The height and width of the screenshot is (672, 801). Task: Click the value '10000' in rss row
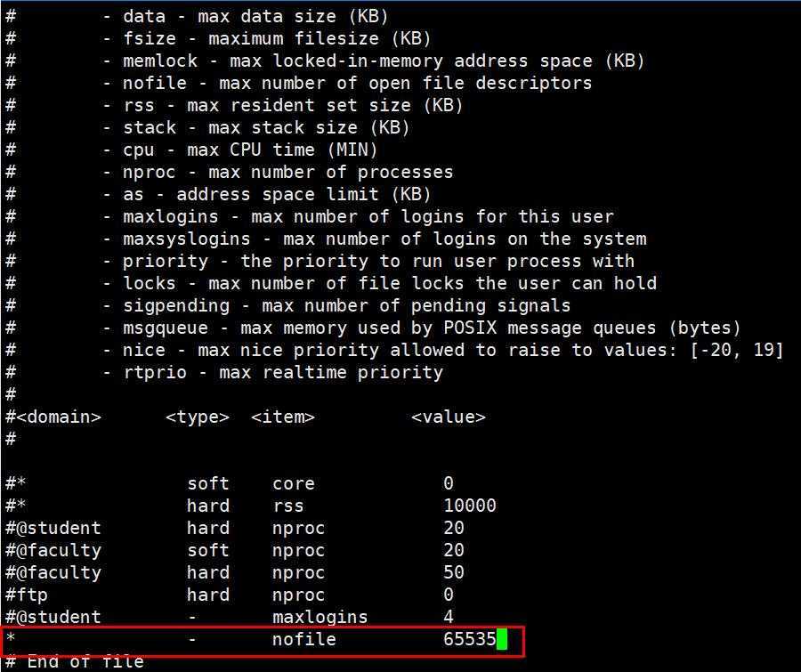point(469,506)
